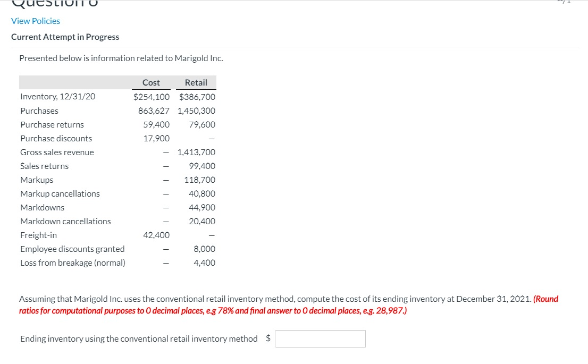Viewport: 588px width, 364px height.
Task: Select the Cost column header
Action: [150, 82]
